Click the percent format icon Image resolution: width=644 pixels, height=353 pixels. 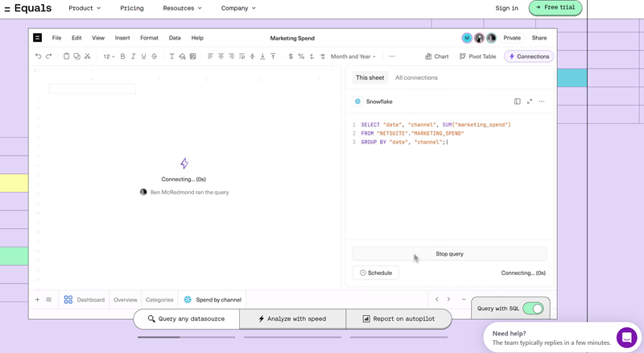point(301,56)
